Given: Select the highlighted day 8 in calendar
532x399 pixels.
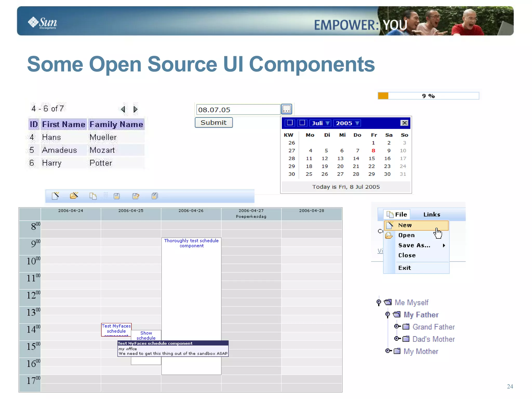Looking at the screenshot, I should tap(373, 151).
